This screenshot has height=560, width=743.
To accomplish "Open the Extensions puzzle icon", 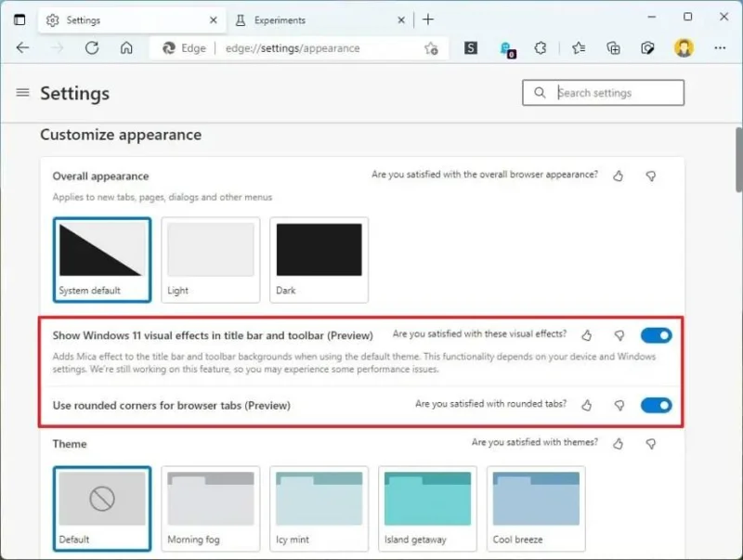I will pyautogui.click(x=541, y=48).
